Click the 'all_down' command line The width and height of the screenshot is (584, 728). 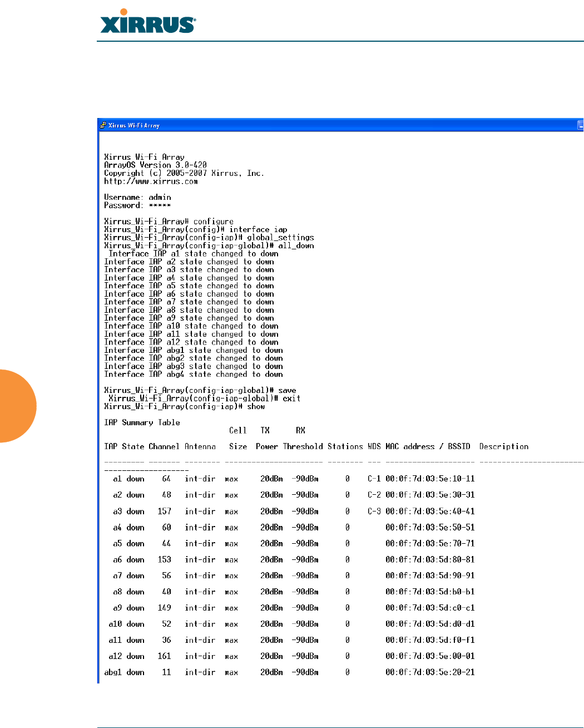click(209, 246)
